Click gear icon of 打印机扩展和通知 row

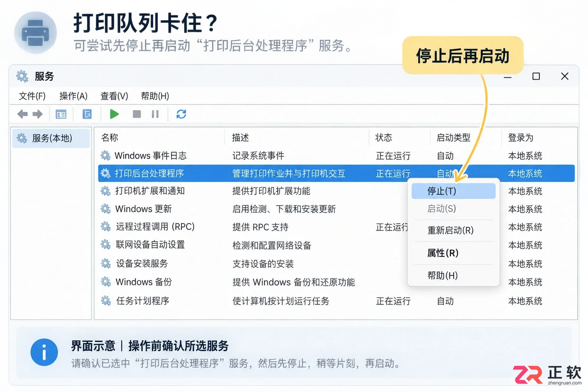(x=106, y=191)
